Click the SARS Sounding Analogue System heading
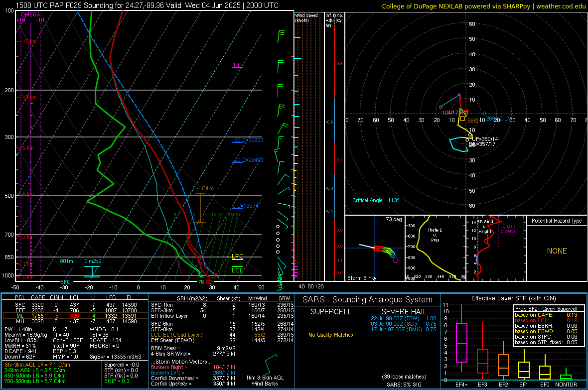The image size is (588, 390). [368, 300]
